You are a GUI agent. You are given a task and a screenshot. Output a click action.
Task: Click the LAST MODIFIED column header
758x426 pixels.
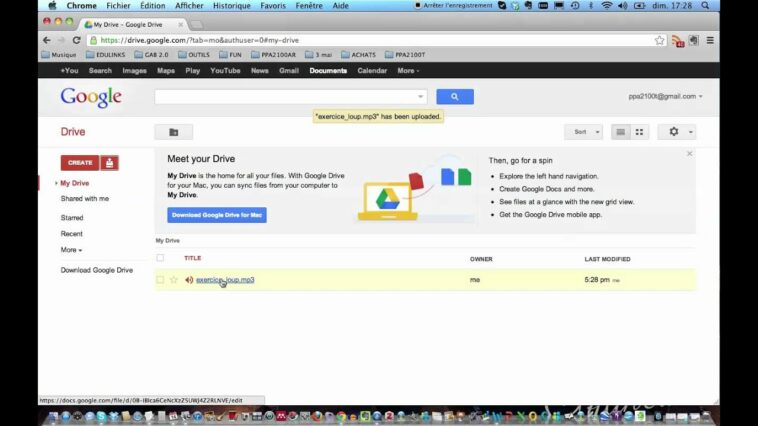click(607, 259)
